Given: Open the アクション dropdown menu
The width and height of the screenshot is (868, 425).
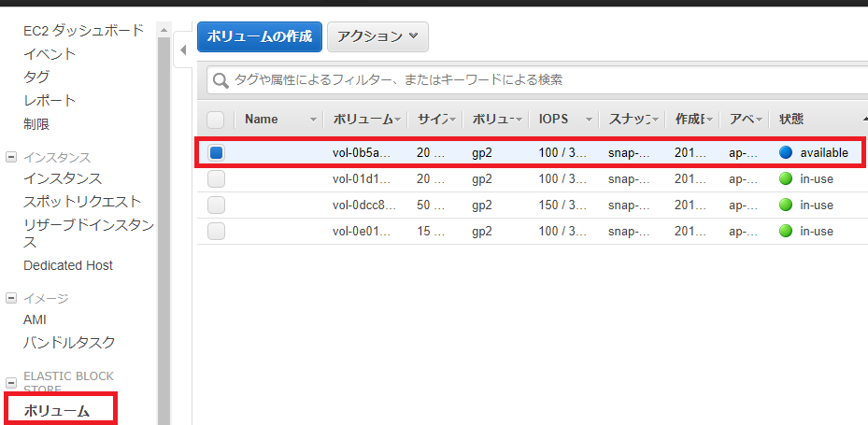Looking at the screenshot, I should click(377, 37).
